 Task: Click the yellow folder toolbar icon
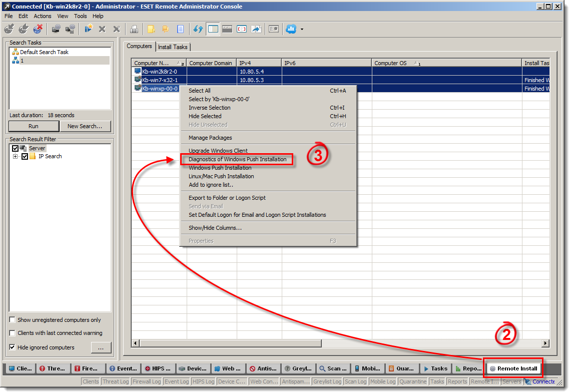tap(151, 29)
